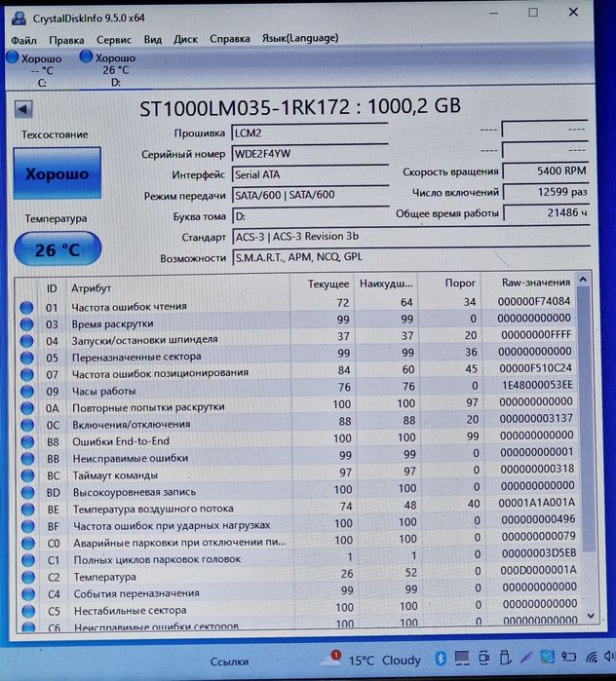Image resolution: width=616 pixels, height=681 pixels.
Task: Click the previous disk arrow button
Action: pos(23,109)
